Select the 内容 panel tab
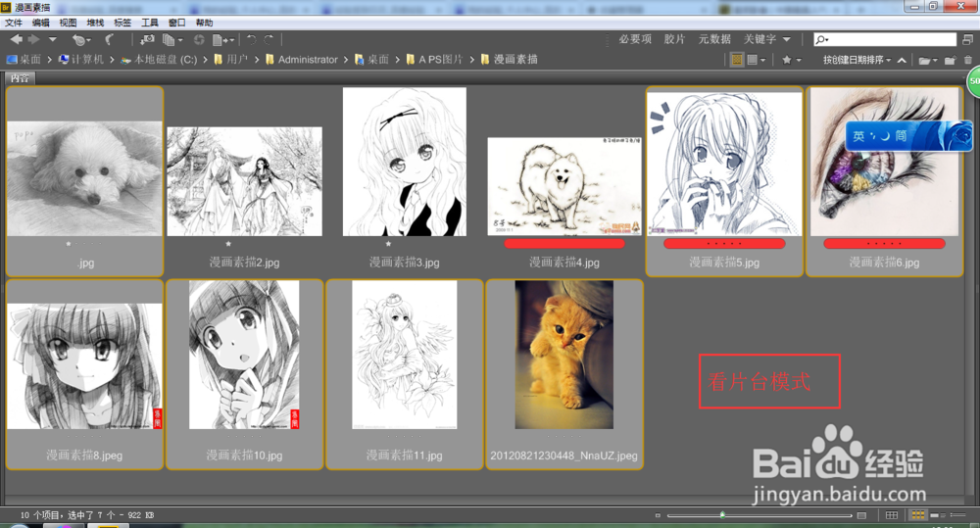Image resolution: width=980 pixels, height=528 pixels. [x=20, y=78]
